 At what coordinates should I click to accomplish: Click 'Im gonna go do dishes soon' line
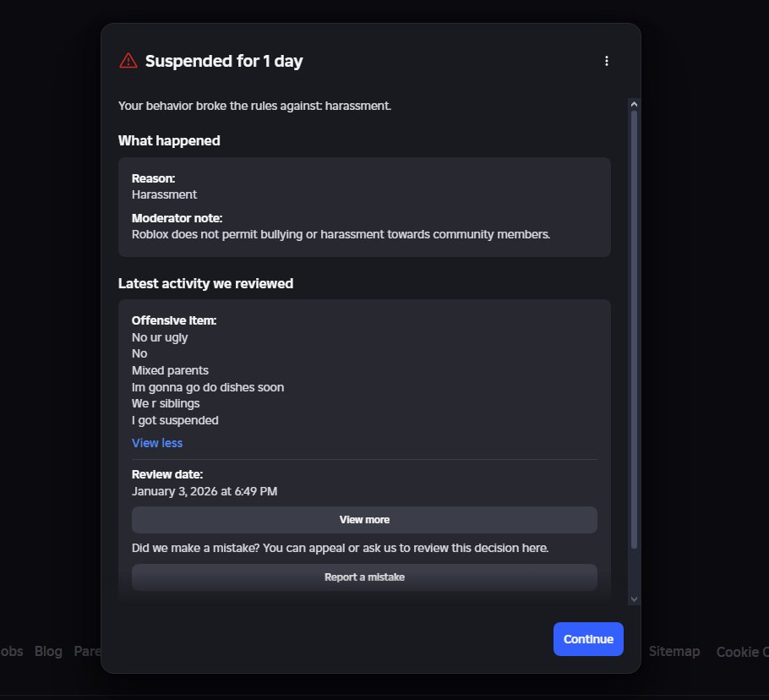pos(207,387)
